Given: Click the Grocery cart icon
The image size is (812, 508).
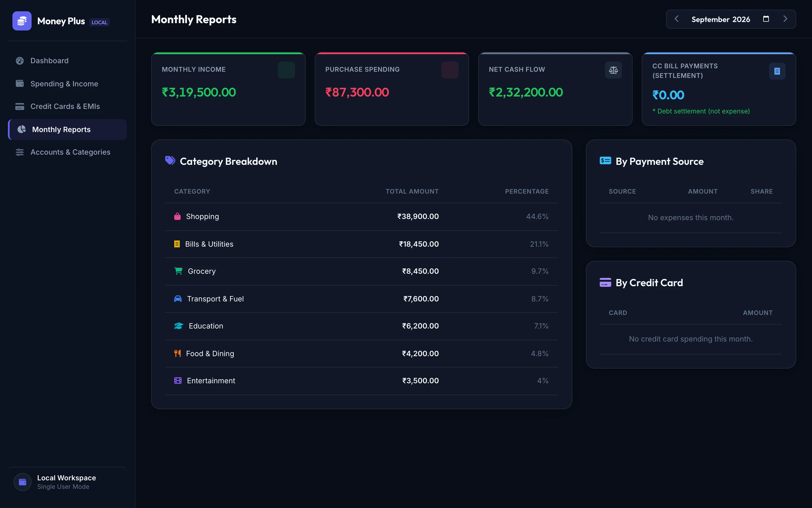Looking at the screenshot, I should point(178,271).
